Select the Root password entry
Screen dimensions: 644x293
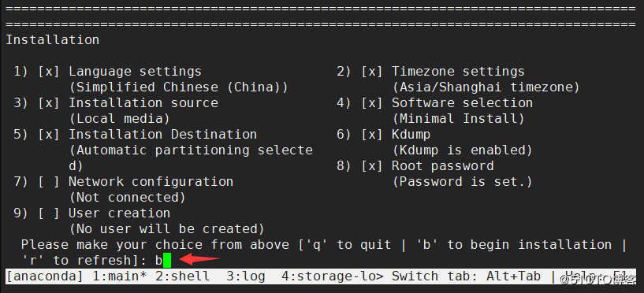(442, 165)
